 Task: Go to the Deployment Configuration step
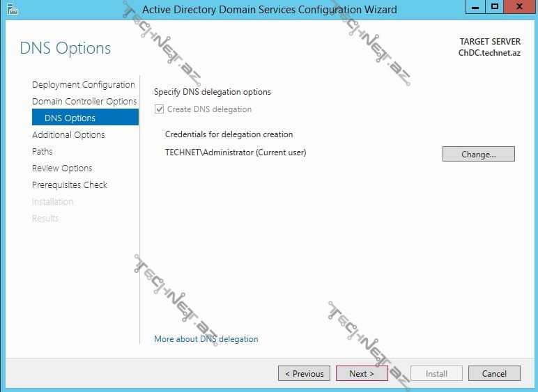tap(84, 85)
